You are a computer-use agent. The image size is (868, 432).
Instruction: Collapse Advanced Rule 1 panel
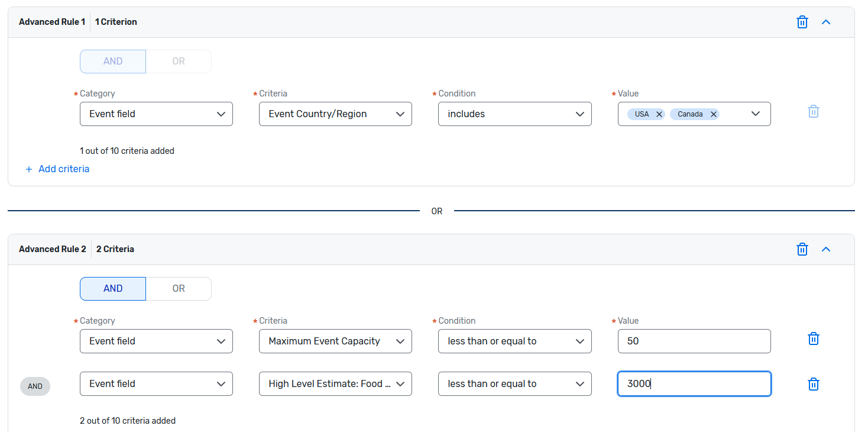point(826,22)
